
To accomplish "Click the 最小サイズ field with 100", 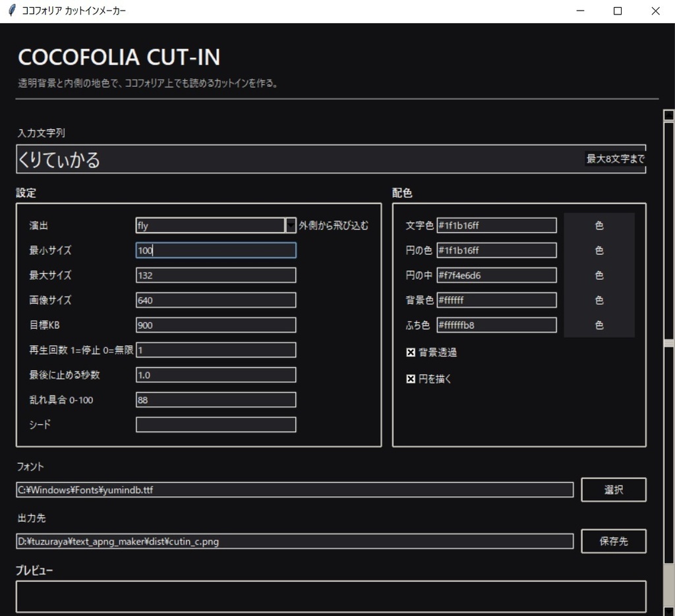I will (x=216, y=250).
